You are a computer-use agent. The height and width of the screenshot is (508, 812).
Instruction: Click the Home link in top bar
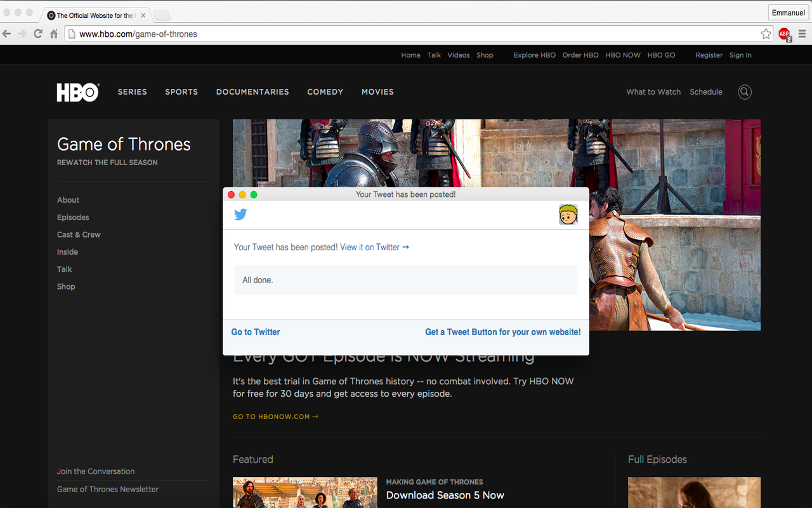coord(410,55)
